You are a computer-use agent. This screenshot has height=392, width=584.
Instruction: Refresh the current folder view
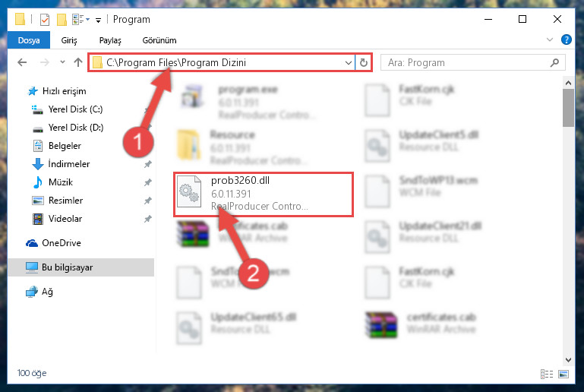click(x=364, y=62)
